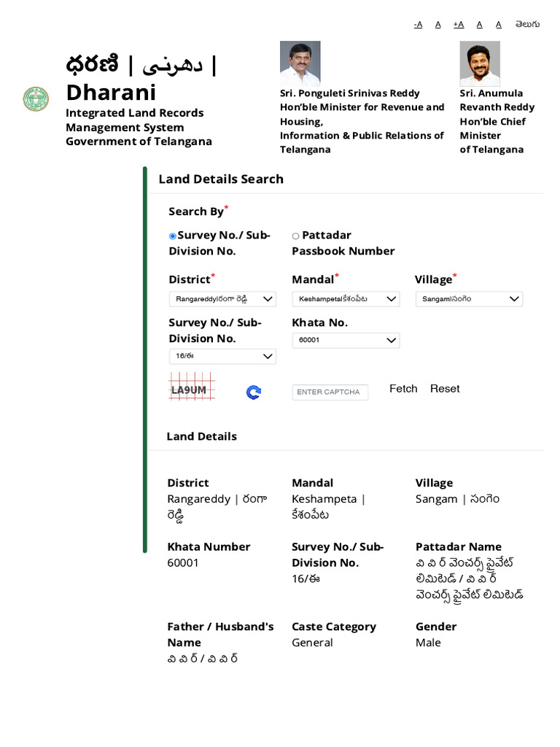Select the Pattadar Passbook Number radio button
This screenshot has height=747, width=560.
(x=295, y=236)
